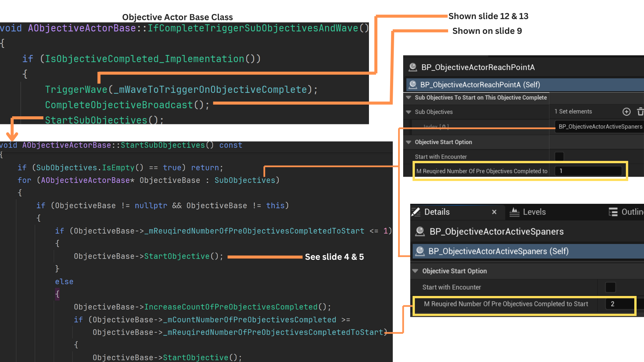The width and height of the screenshot is (644, 362).
Task: Collapse Objective Start Option in ReachPointA panel
Action: click(409, 142)
